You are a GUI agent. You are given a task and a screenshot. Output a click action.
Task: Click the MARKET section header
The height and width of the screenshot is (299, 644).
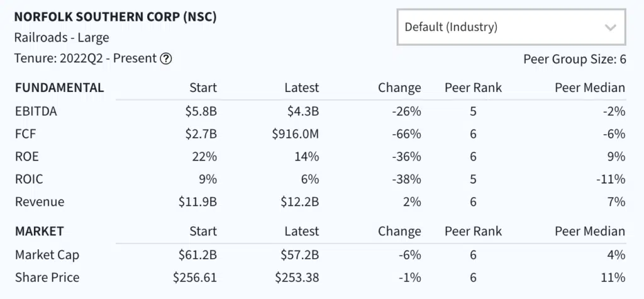(x=39, y=231)
